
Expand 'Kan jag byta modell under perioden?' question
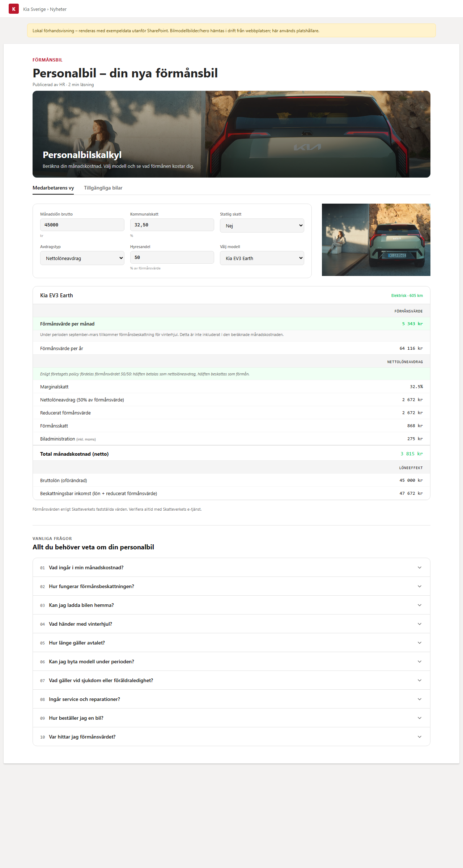(x=231, y=661)
